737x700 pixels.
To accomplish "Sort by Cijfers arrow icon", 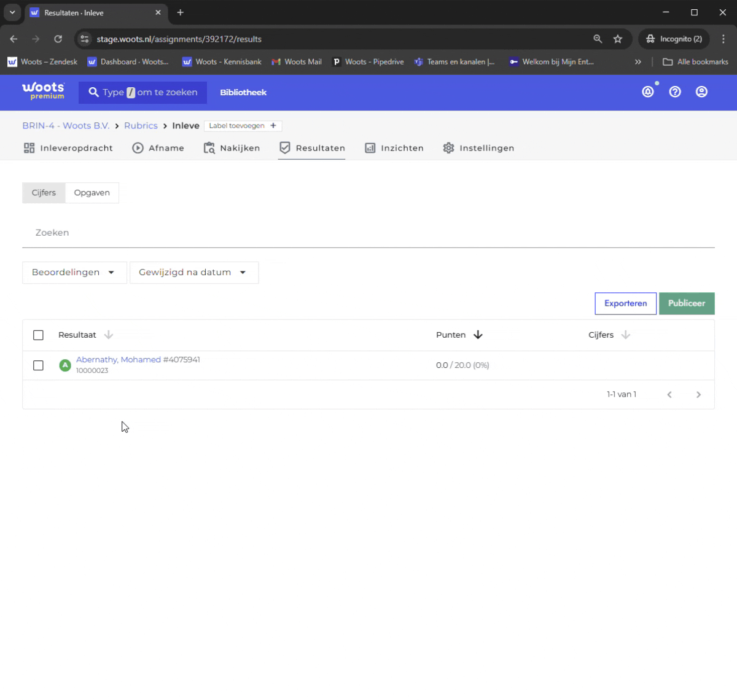I will (x=625, y=335).
